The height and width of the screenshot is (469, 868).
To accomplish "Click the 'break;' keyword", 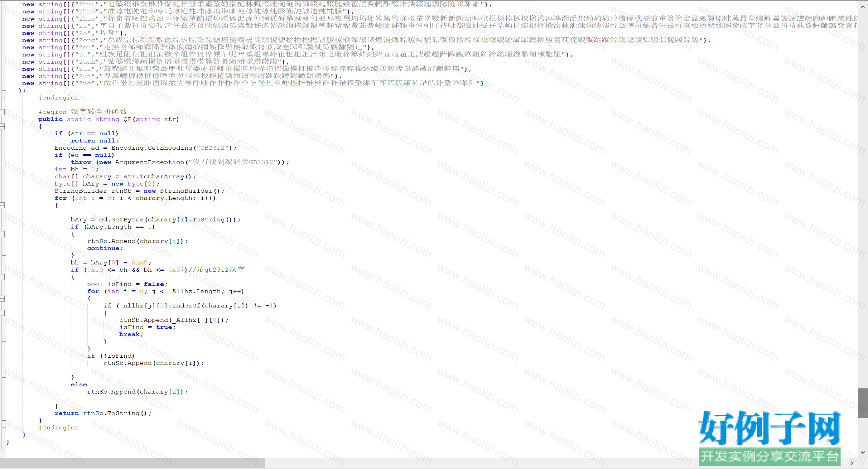I will coord(131,335).
